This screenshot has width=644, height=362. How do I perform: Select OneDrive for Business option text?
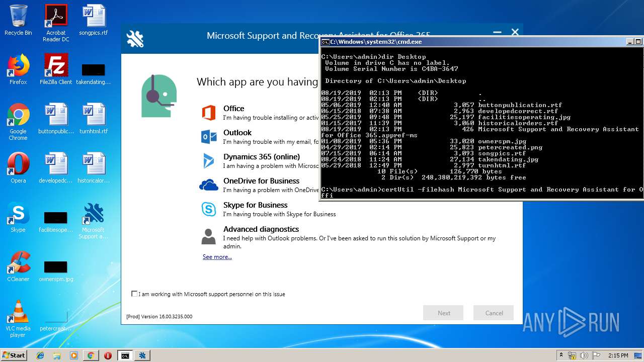pyautogui.click(x=262, y=180)
